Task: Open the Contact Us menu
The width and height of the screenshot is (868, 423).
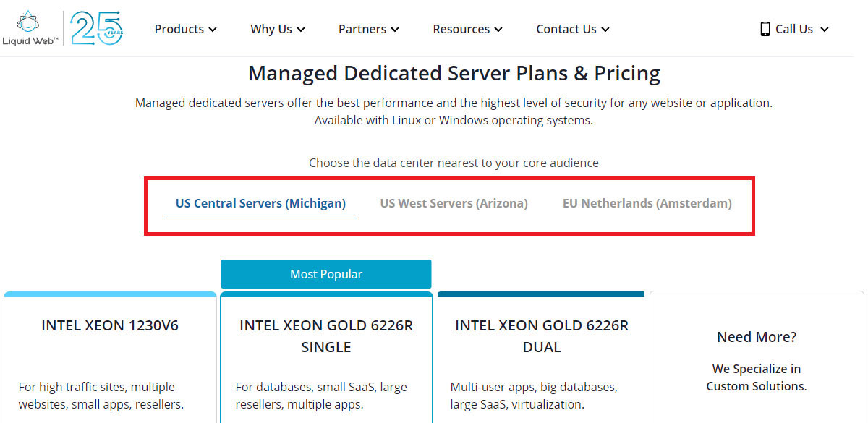Action: [x=573, y=29]
